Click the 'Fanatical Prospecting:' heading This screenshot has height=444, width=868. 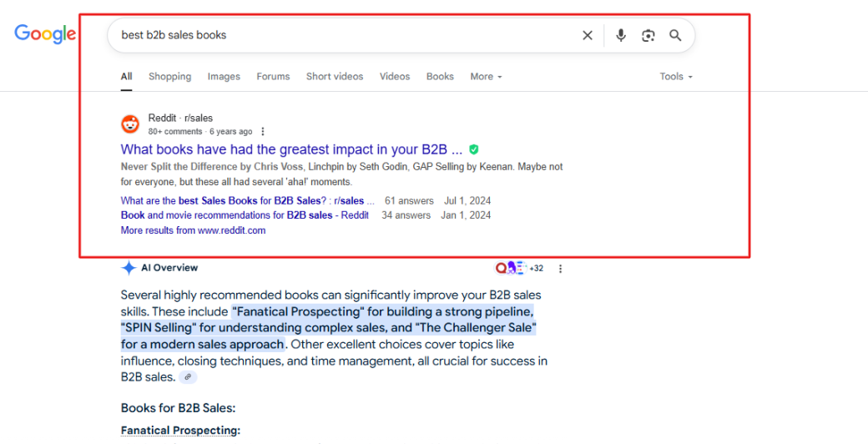180,430
